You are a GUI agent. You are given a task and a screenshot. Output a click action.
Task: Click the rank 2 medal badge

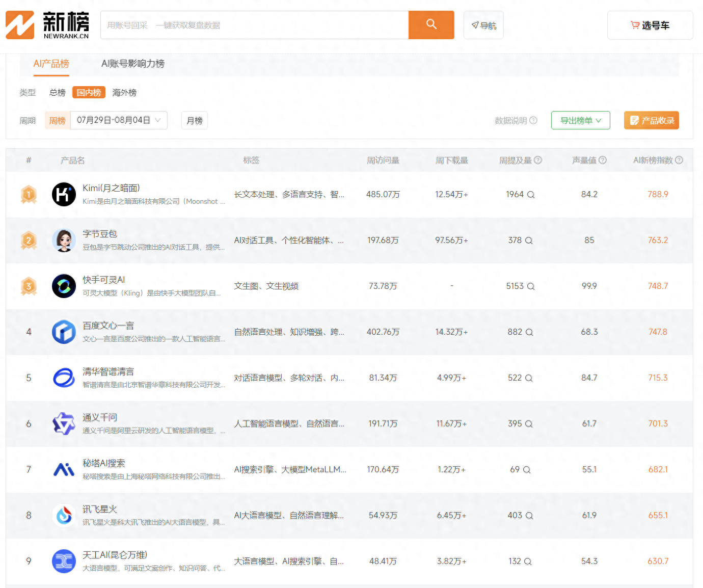tap(29, 240)
